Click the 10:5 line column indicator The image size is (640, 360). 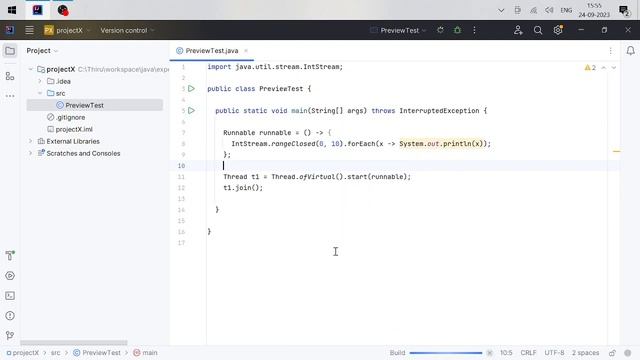click(506, 353)
